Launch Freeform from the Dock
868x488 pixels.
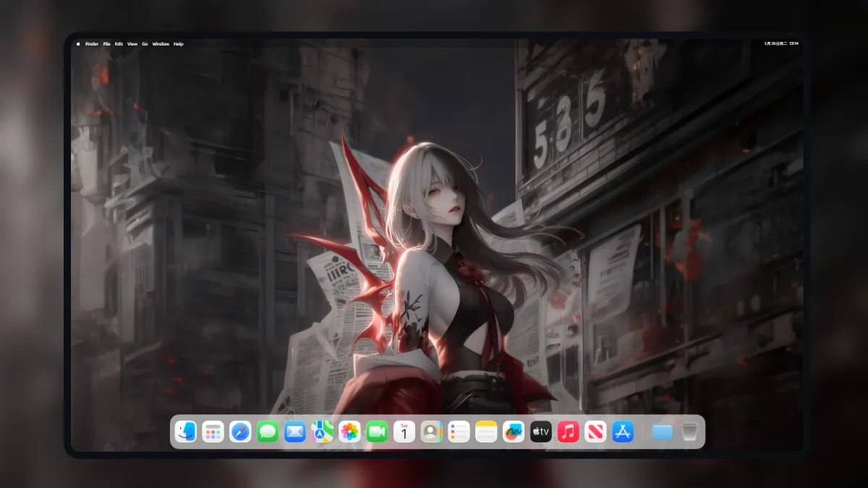coord(514,432)
